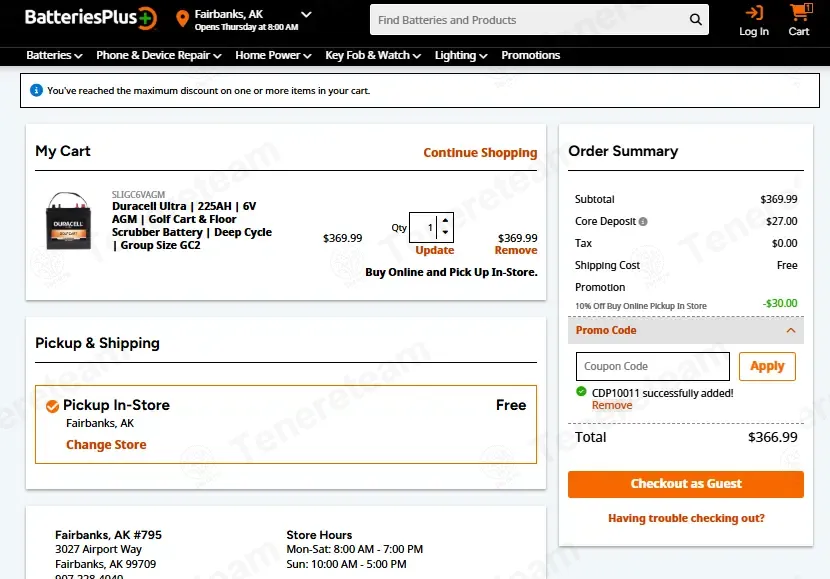
Task: Open the Key Fob & Watch menu
Action: tap(373, 56)
